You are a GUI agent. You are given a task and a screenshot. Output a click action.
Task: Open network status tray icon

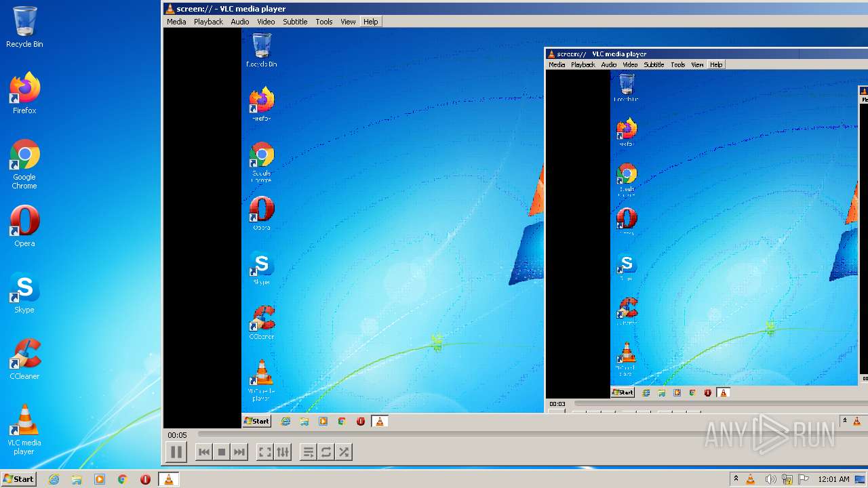(x=787, y=479)
